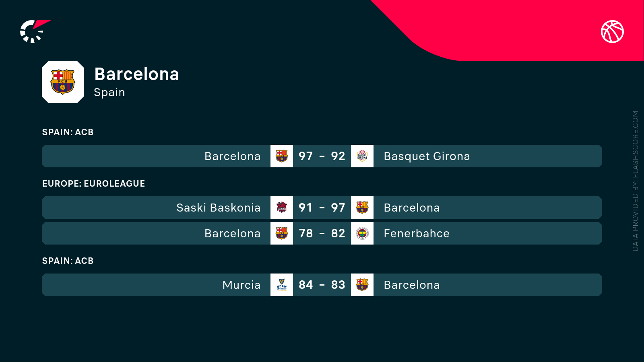644x362 pixels.
Task: Select the Barcelona page title
Action: coord(136,74)
